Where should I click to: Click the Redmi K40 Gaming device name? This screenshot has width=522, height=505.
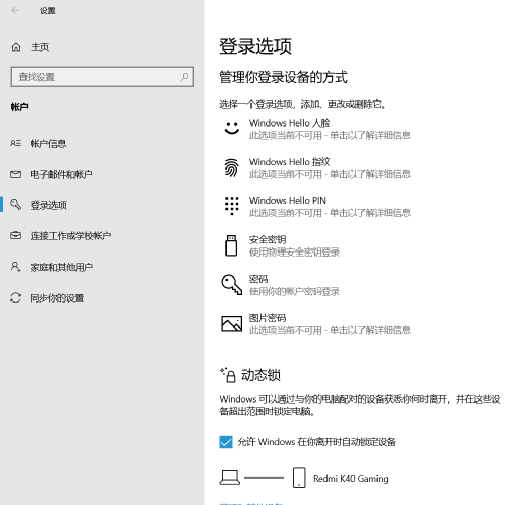coord(351,479)
